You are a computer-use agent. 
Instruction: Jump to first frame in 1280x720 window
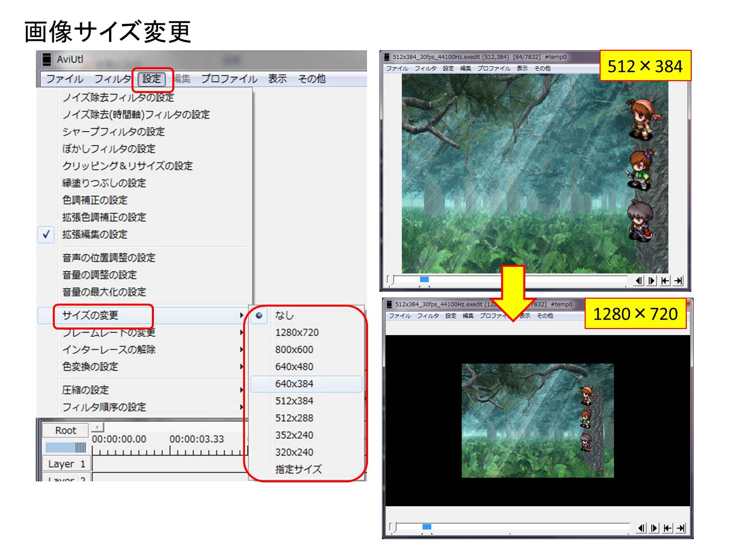667,528
